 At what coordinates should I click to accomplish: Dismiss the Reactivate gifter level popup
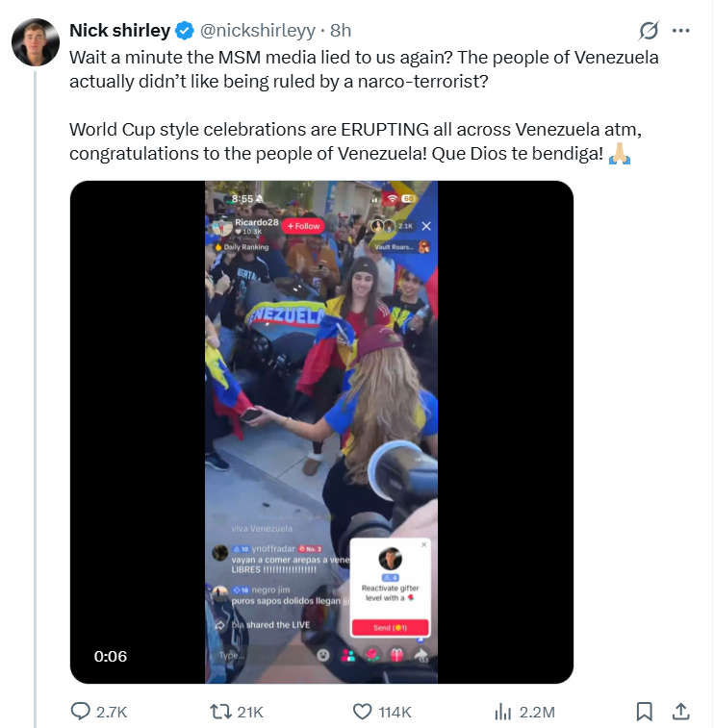click(x=424, y=544)
